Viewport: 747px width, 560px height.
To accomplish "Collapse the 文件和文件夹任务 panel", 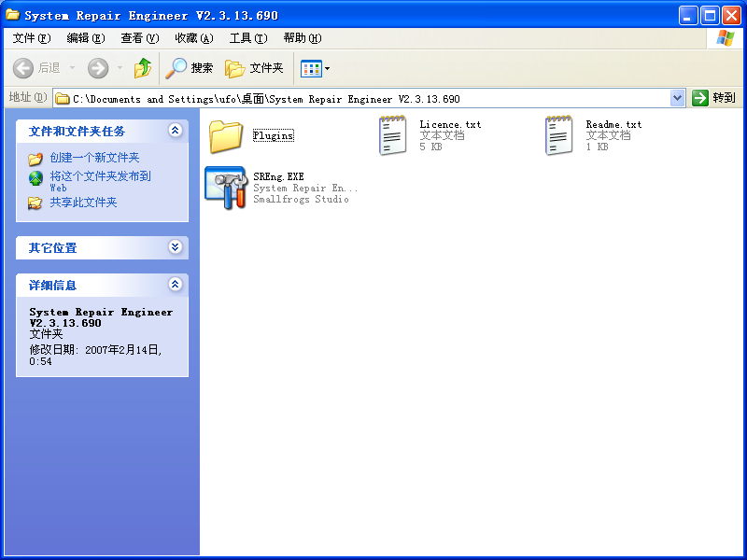I will 175,131.
